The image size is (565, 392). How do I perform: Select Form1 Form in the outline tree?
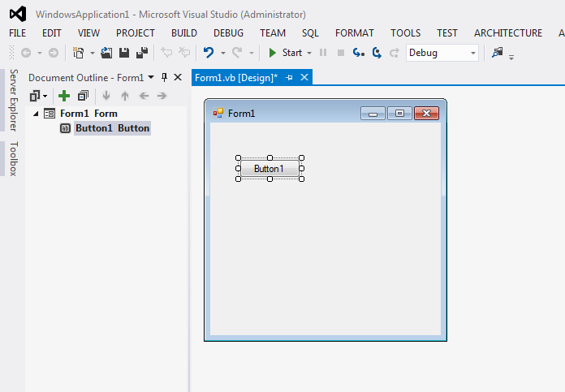(x=88, y=114)
